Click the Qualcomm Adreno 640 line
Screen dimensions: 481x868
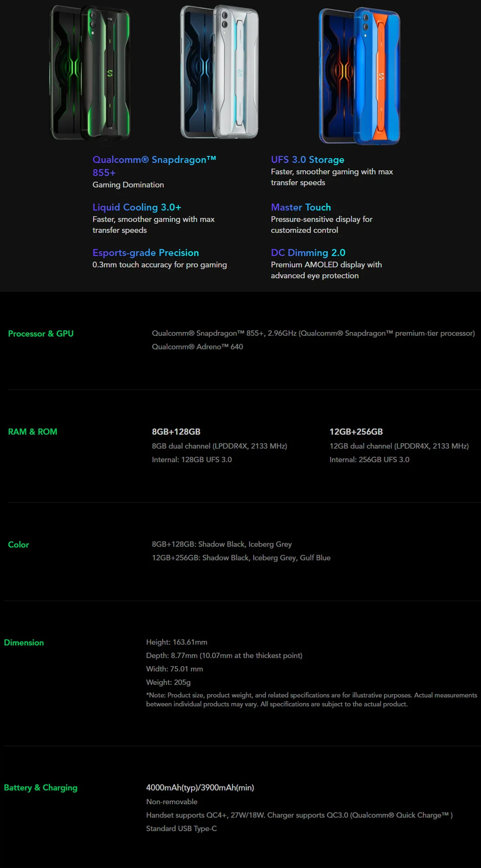(x=197, y=347)
